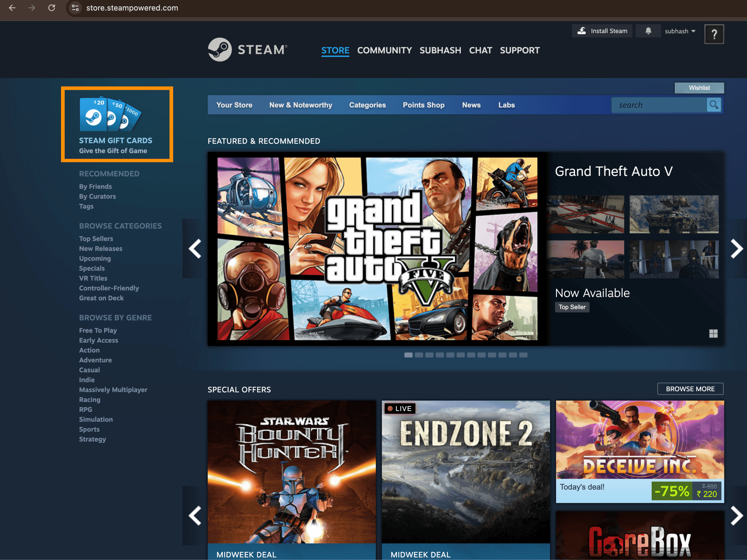View GTA V aircraft hangar screenshot
747x560 pixels.
(x=586, y=214)
